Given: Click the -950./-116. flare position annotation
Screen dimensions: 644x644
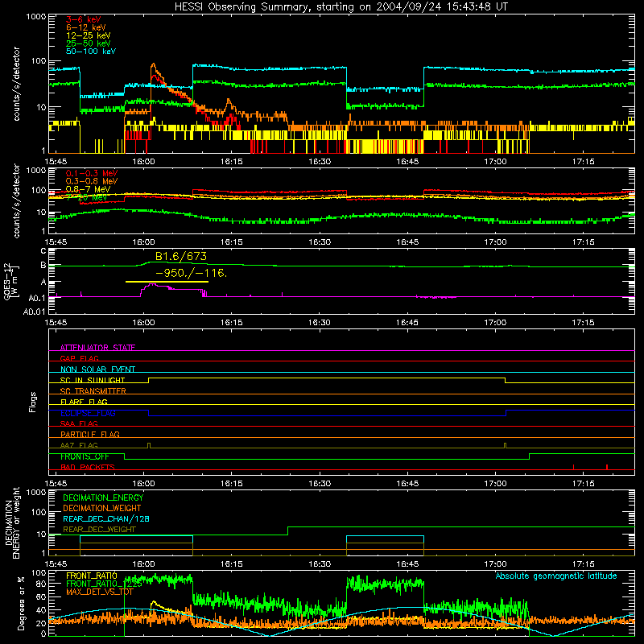Looking at the screenshot, I should 191,273.
